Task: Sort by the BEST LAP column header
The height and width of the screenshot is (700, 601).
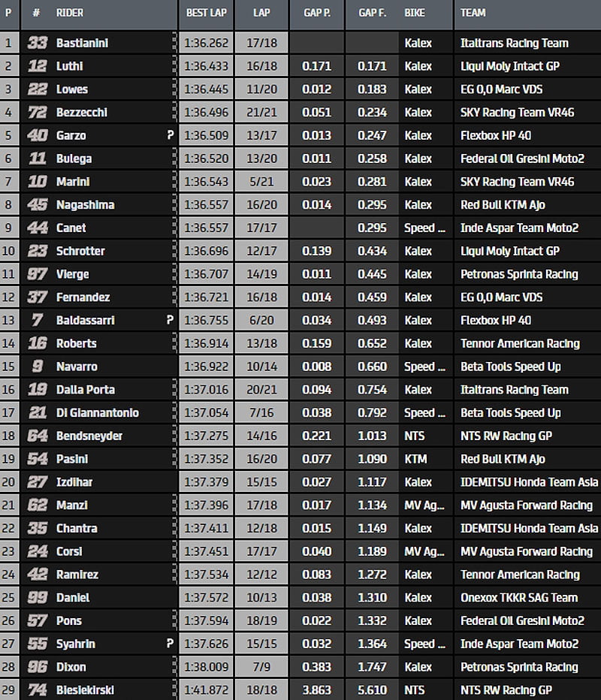Action: coord(206,13)
